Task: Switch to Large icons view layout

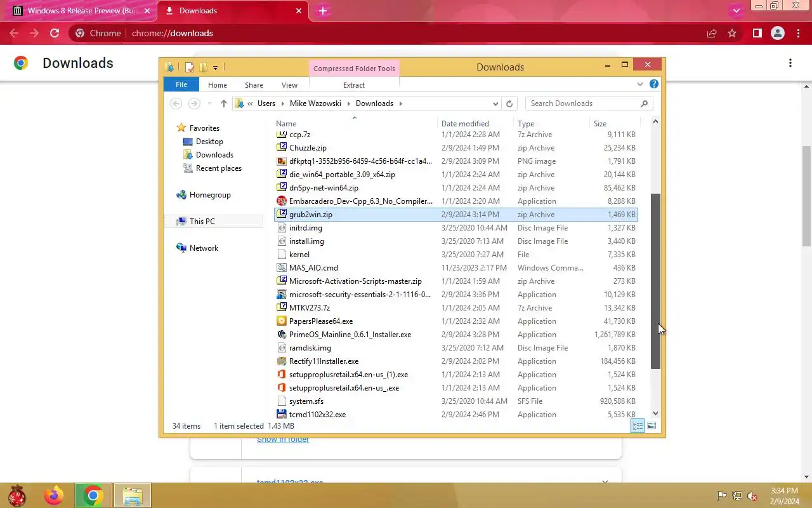Action: 652,426
